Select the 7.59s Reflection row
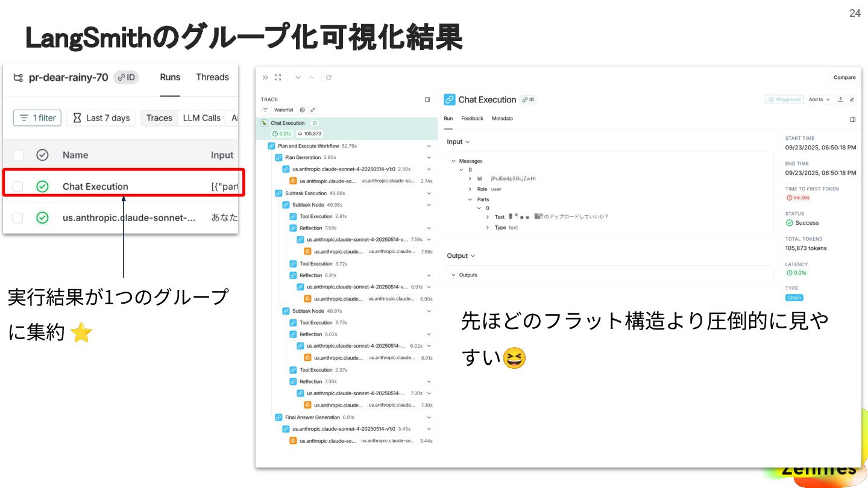 point(360,228)
